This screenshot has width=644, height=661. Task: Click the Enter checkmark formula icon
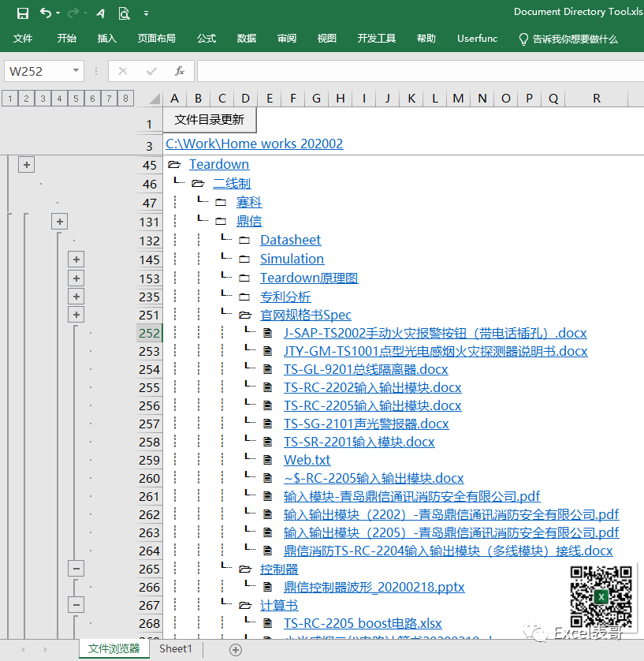click(151, 71)
